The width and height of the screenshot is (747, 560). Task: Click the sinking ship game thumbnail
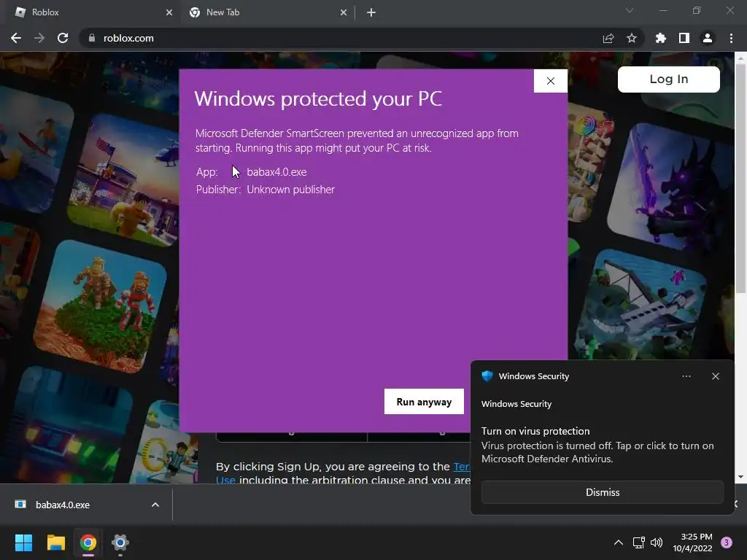(x=640, y=305)
